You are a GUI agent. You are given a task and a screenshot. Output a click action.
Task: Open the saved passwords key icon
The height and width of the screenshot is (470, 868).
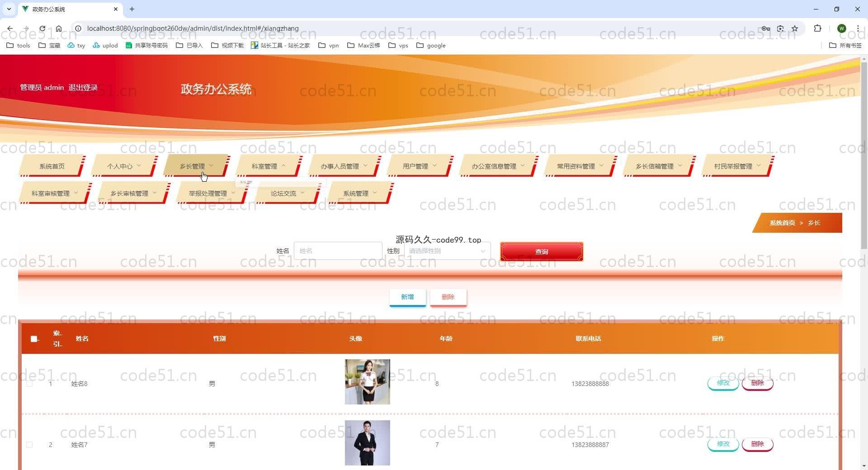coord(765,28)
